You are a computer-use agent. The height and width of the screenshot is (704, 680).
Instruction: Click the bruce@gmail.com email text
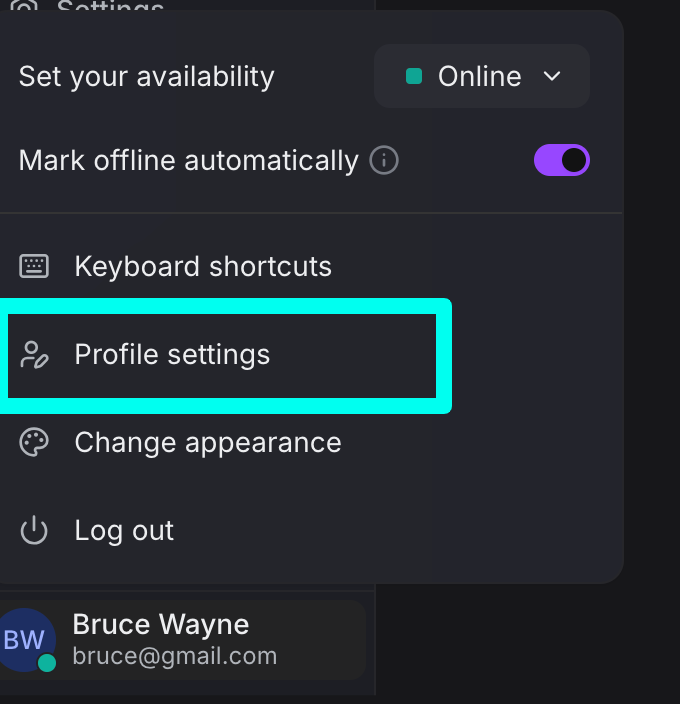point(175,656)
